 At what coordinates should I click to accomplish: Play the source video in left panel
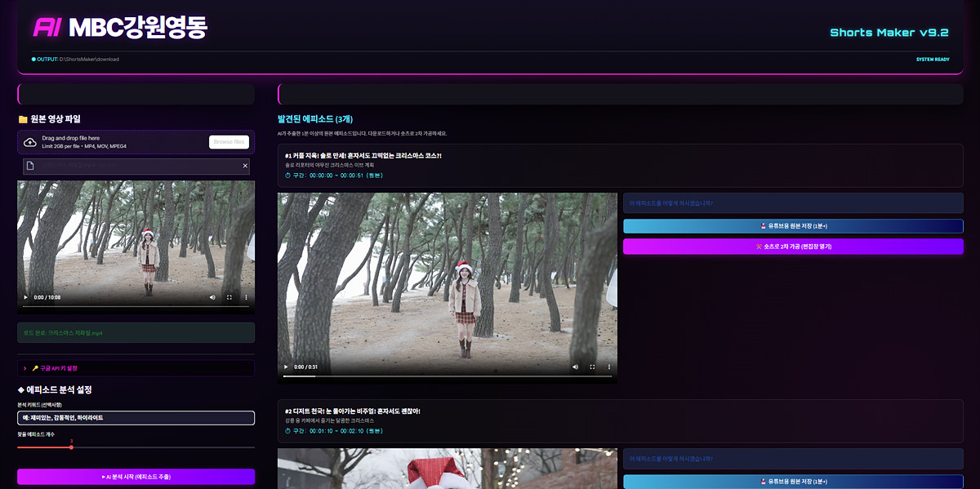pos(25,297)
